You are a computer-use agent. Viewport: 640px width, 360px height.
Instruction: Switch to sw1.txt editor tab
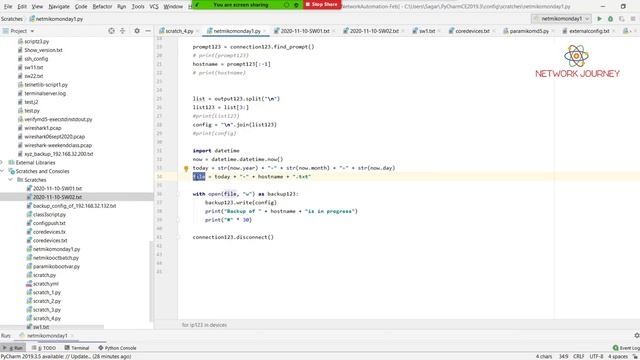coord(427,31)
